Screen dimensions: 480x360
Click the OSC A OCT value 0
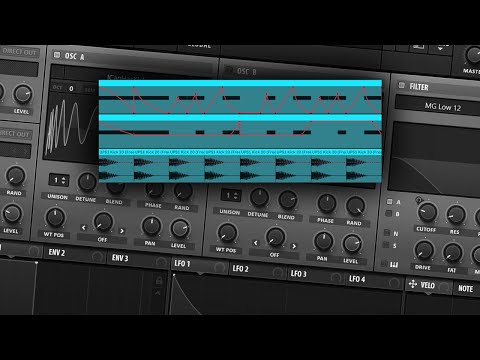click(x=71, y=88)
